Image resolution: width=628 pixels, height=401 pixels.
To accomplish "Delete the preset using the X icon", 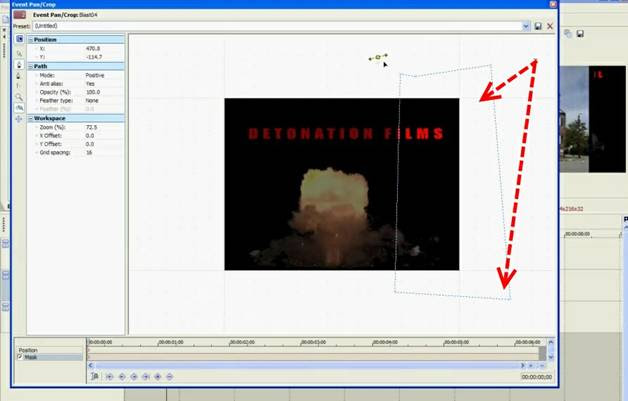I will [x=550, y=26].
